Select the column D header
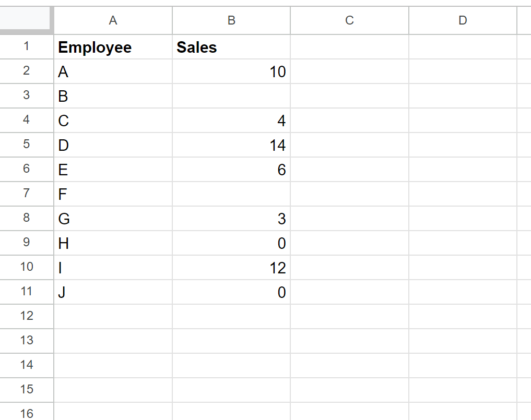 pyautogui.click(x=463, y=20)
